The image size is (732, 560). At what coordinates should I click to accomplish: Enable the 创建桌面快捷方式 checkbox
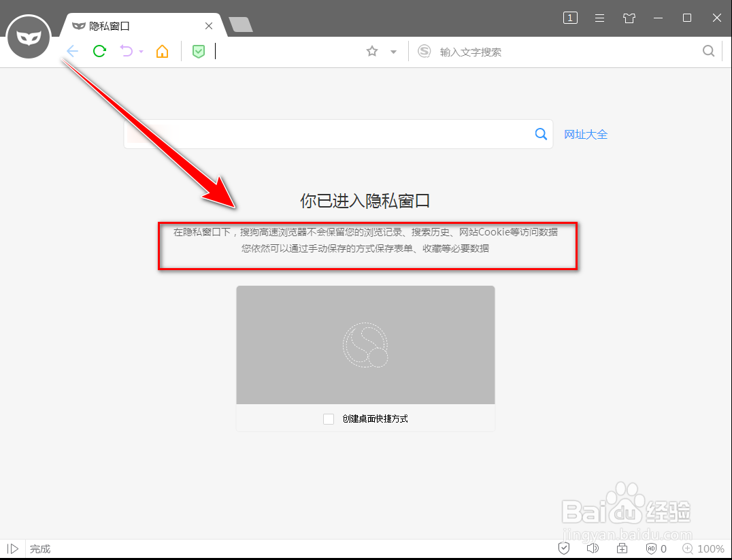[x=329, y=419]
